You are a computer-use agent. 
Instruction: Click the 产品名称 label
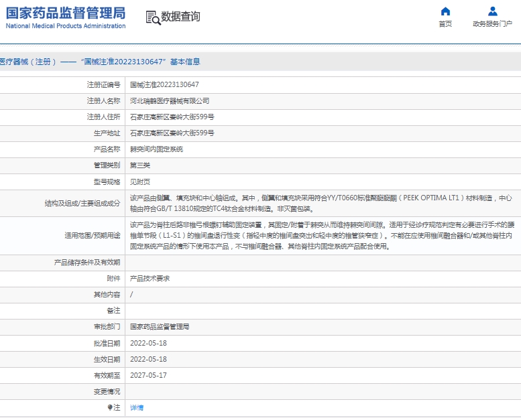[107, 149]
